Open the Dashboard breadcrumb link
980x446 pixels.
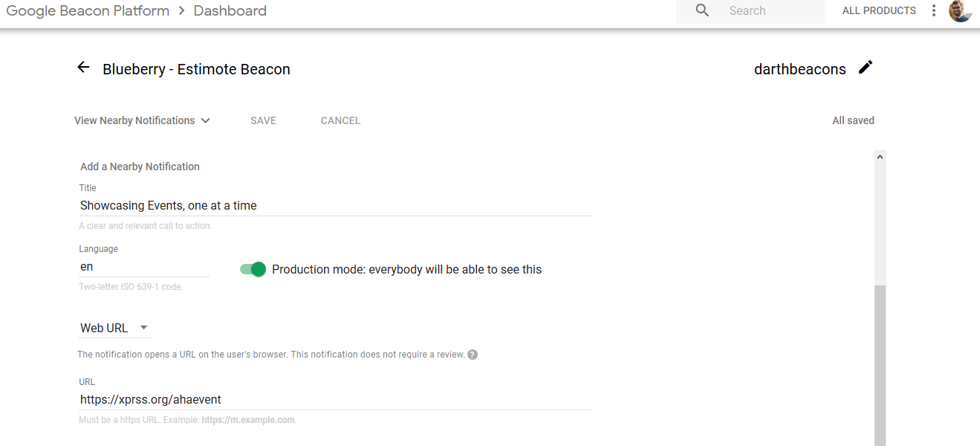(x=230, y=10)
